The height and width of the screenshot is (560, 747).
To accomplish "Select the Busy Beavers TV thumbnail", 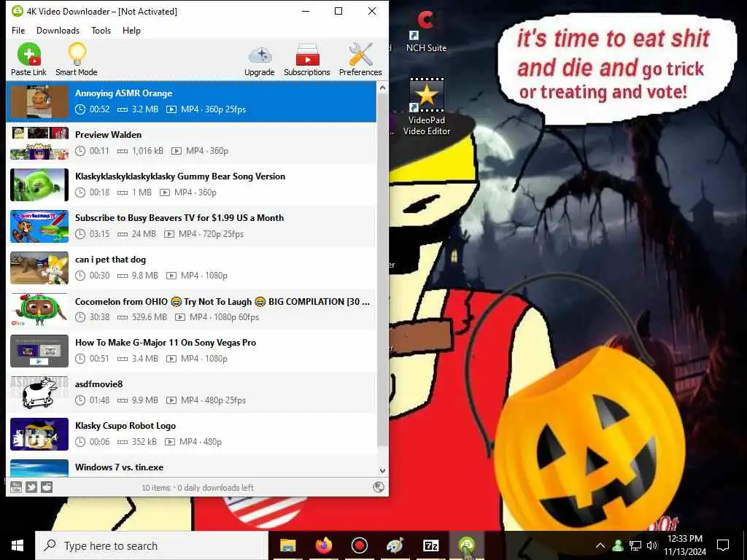I will [x=39, y=226].
